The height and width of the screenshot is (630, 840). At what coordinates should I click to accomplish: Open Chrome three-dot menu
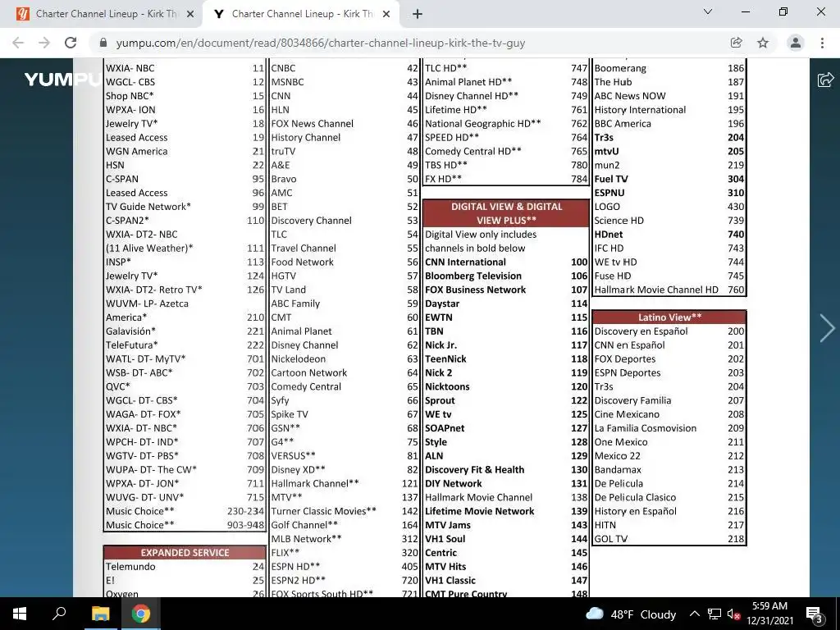822,43
